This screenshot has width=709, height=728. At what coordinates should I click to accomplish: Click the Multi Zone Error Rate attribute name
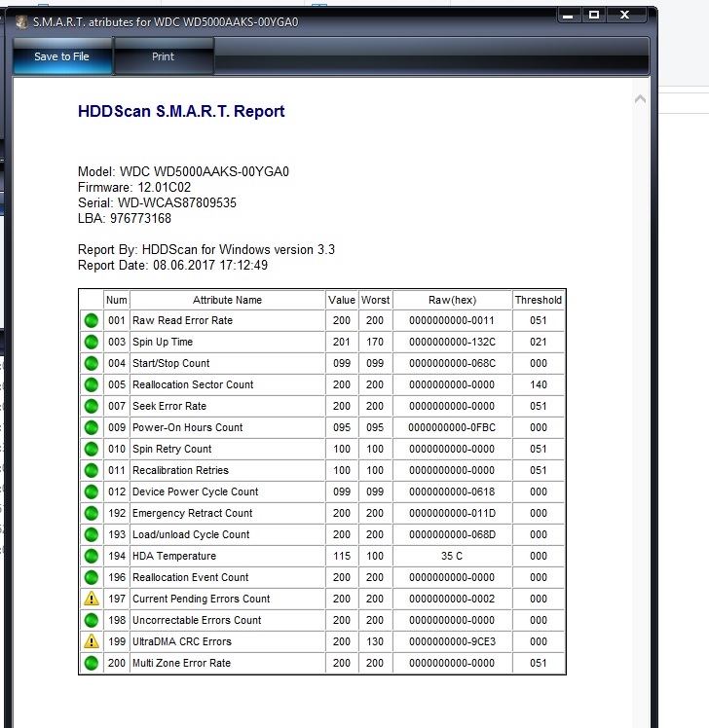182,663
